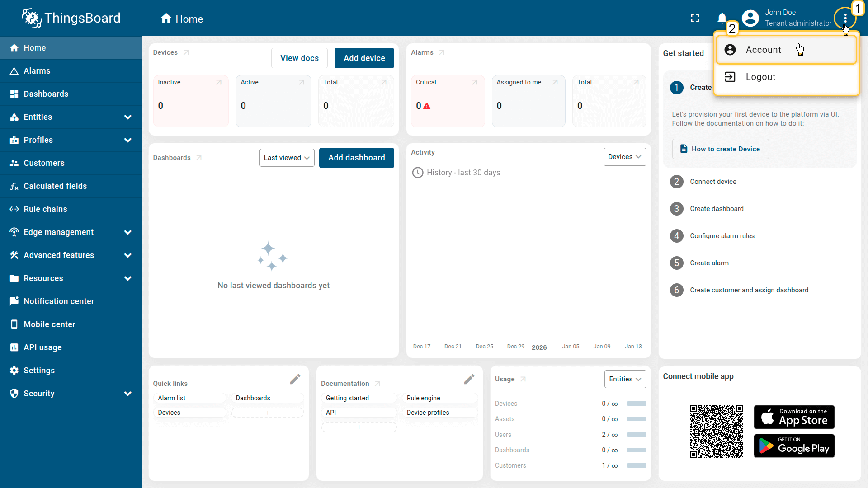Click the Devices usage progress bar
This screenshot has height=488, width=868.
pos(637,404)
